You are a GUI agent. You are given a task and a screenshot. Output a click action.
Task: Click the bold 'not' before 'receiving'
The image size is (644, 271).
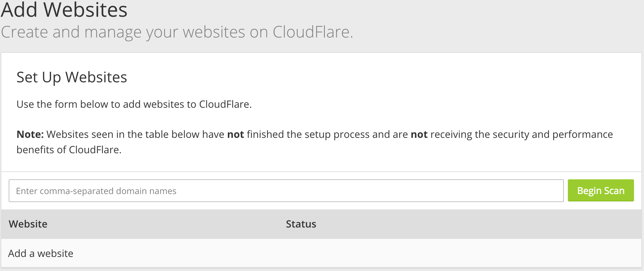(x=419, y=134)
